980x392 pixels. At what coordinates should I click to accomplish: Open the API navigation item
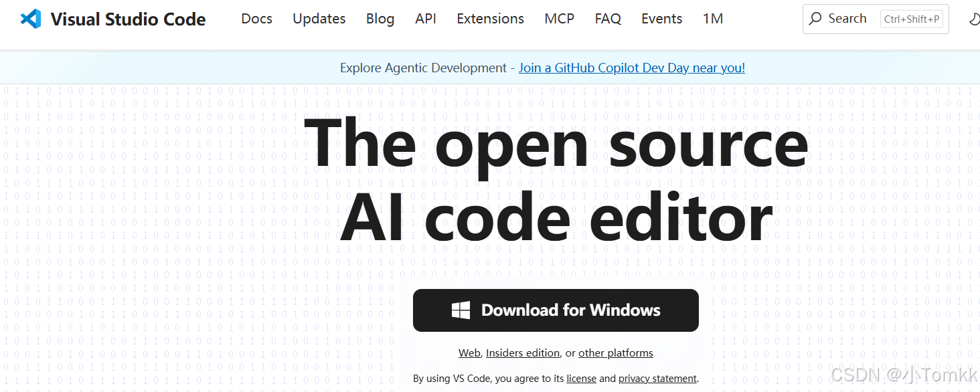point(426,19)
